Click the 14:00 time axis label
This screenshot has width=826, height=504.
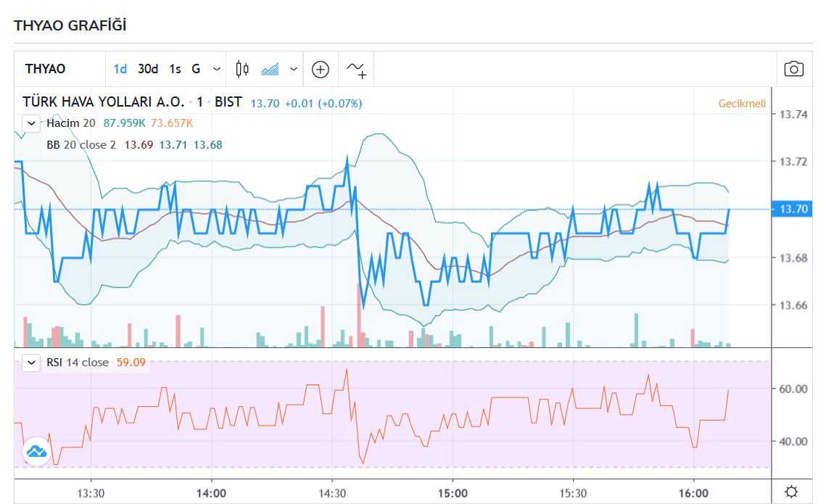(211, 493)
